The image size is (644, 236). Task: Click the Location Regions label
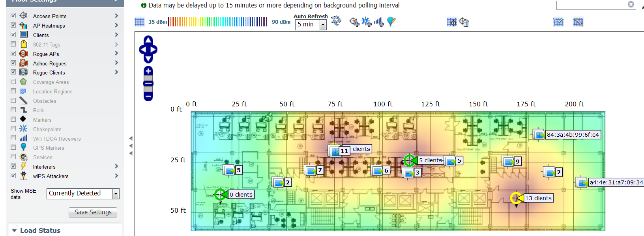52,91
